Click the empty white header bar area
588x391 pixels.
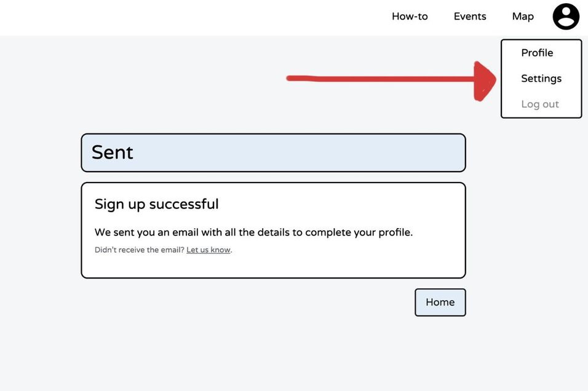(x=188, y=17)
